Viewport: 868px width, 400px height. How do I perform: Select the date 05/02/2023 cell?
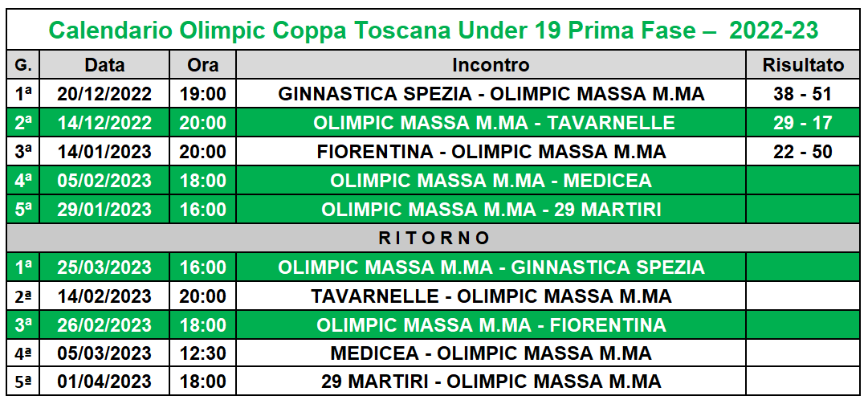104,181
